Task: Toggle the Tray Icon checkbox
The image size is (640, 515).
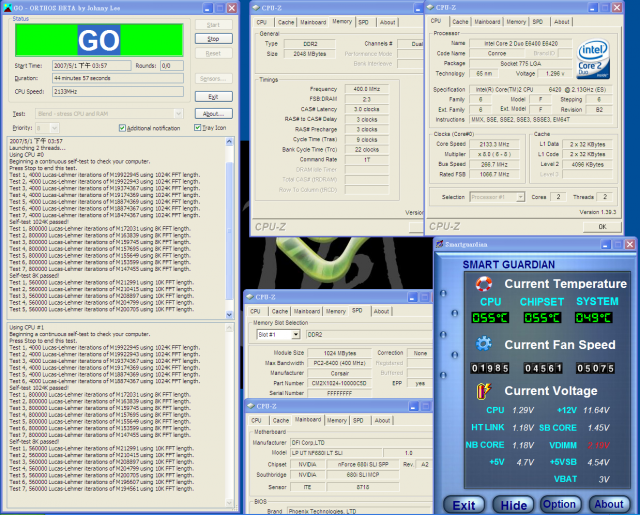Action: 198,128
